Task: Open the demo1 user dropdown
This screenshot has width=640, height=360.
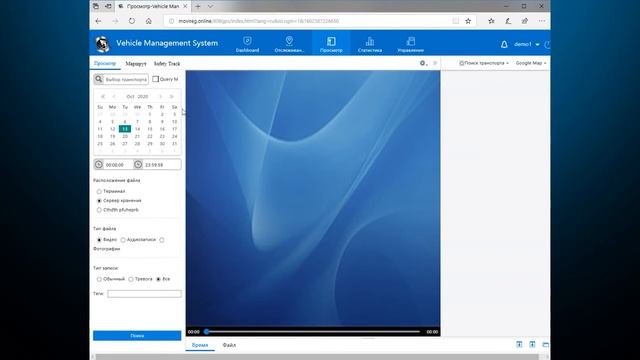Action: [527, 44]
